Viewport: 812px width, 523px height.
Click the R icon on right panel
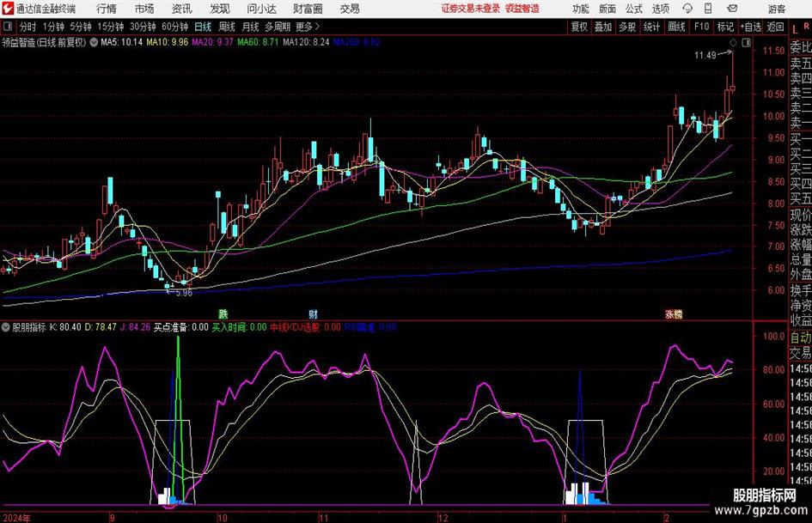point(806,26)
